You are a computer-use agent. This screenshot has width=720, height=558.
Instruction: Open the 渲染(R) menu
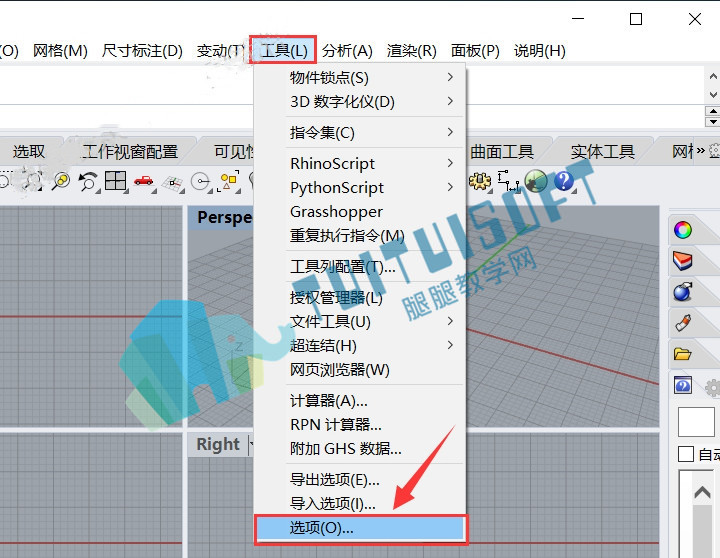(x=411, y=50)
